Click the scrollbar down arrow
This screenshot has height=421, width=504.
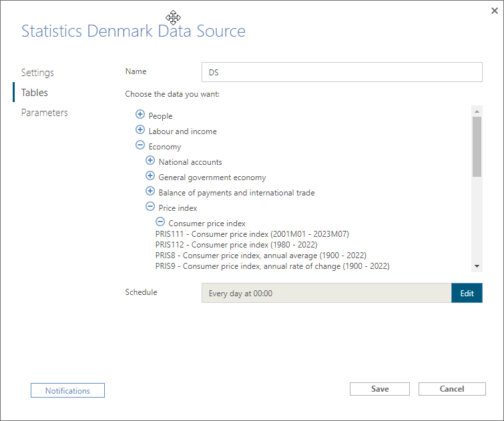pos(477,266)
